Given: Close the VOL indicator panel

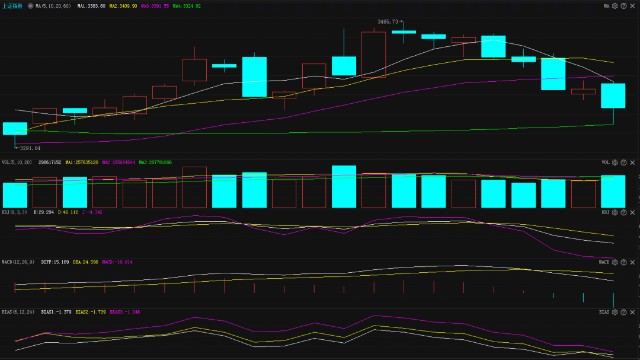Looking at the screenshot, I should (x=633, y=162).
